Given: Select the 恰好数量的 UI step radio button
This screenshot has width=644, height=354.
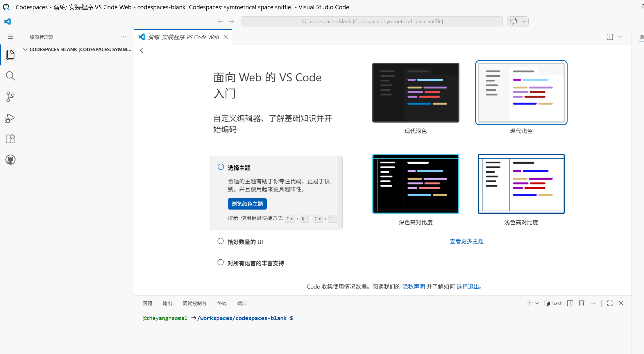Looking at the screenshot, I should click(221, 241).
